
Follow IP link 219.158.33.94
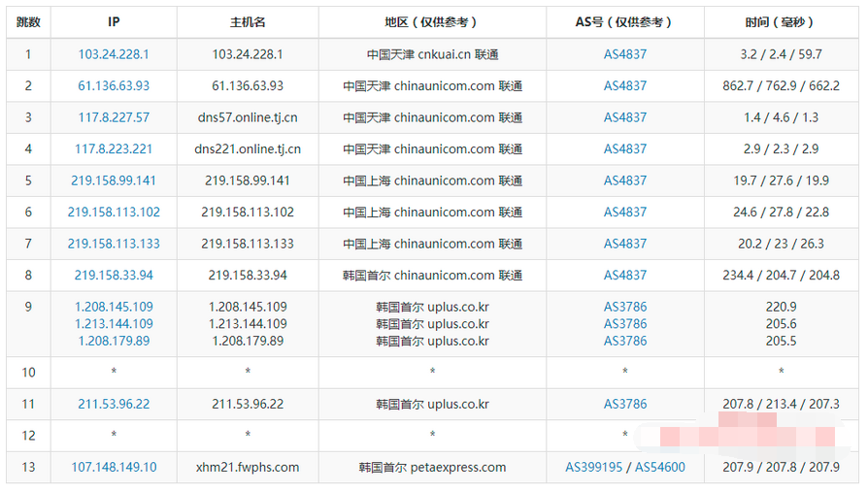click(114, 275)
